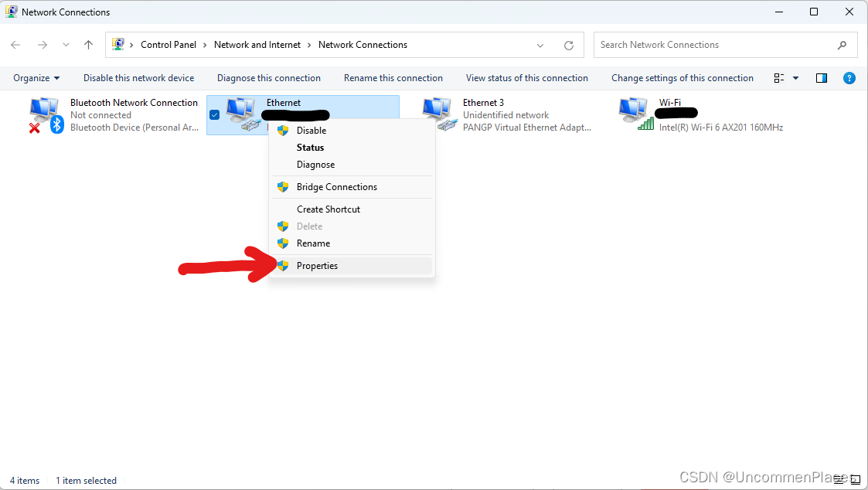Expand the view options dropdown arrow
Screen dimensions: 868x490
pos(795,78)
